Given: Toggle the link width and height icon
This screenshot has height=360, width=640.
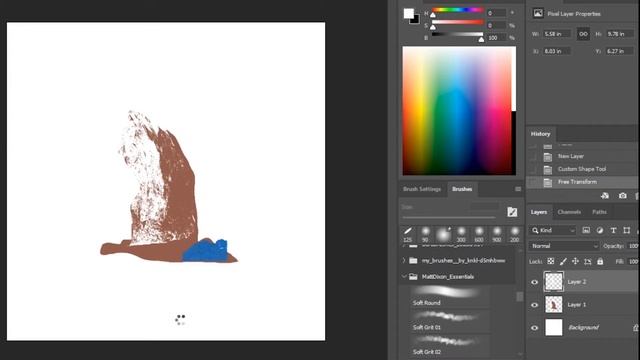Looking at the screenshot, I should click(583, 34).
